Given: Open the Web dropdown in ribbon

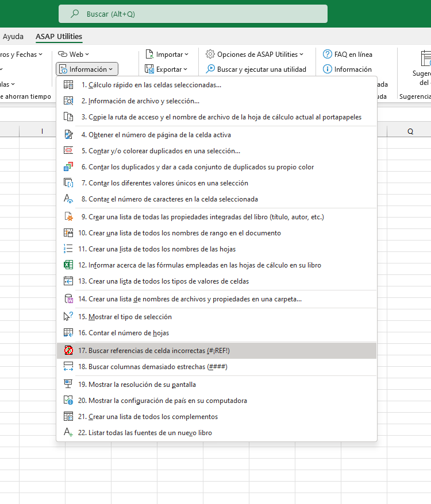Looking at the screenshot, I should tap(74, 55).
